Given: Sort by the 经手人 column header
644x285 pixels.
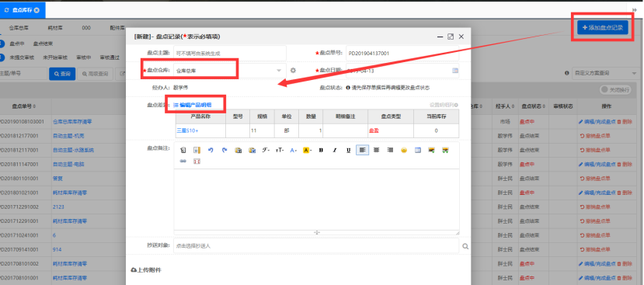Looking at the screenshot, I should (504, 106).
